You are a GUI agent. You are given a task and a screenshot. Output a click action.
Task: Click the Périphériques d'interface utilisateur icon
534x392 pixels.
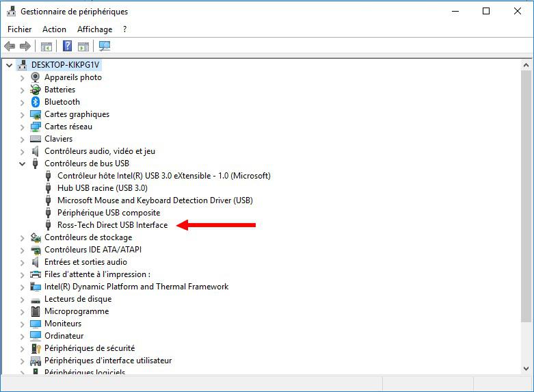(x=36, y=361)
